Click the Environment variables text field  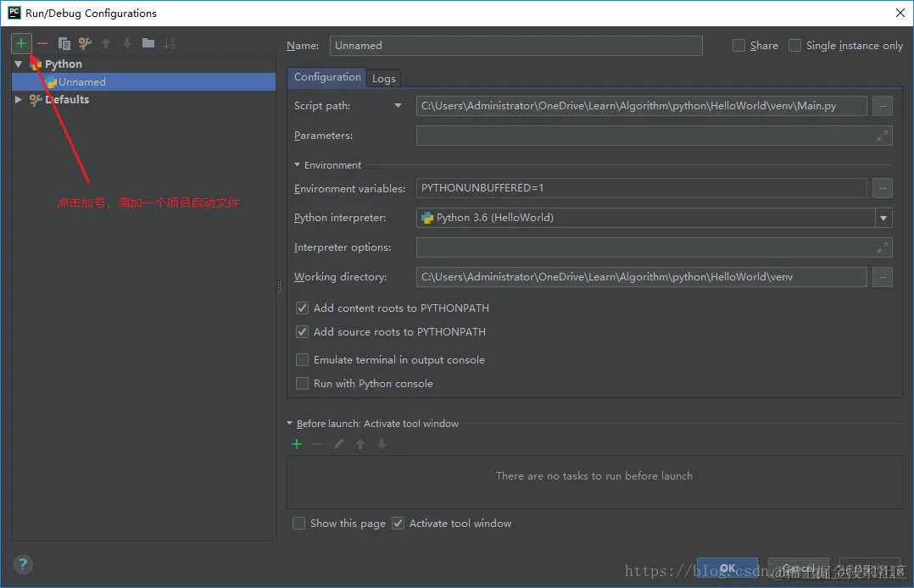pyautogui.click(x=641, y=188)
